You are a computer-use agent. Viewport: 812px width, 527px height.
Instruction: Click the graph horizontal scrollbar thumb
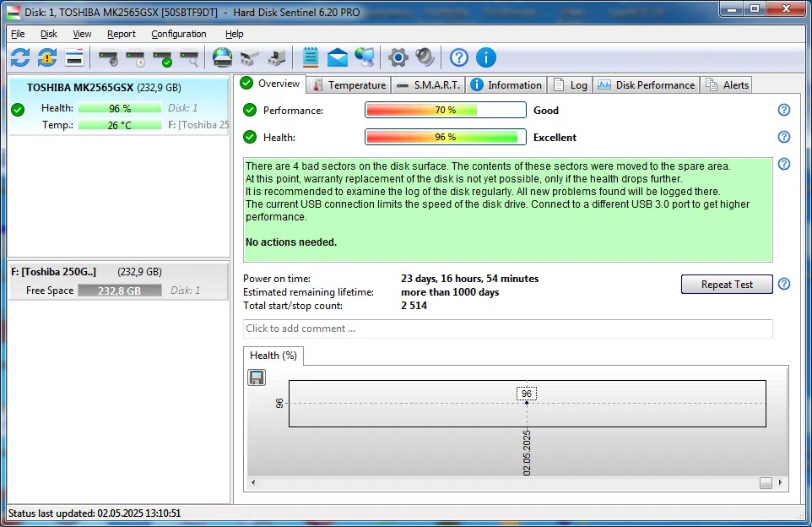(x=766, y=482)
